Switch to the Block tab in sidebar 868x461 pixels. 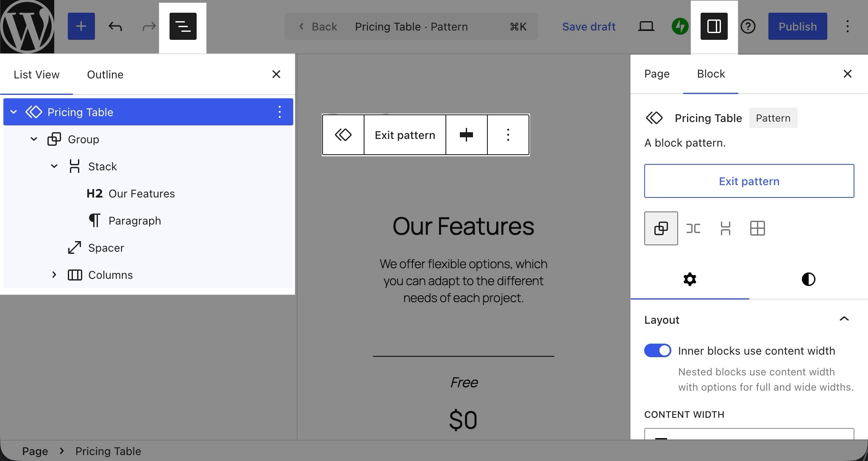click(711, 74)
